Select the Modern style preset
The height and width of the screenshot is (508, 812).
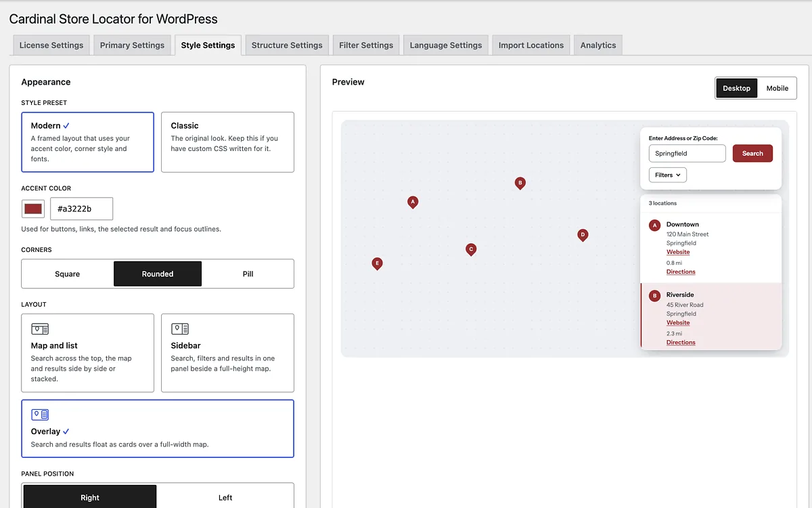pyautogui.click(x=87, y=142)
